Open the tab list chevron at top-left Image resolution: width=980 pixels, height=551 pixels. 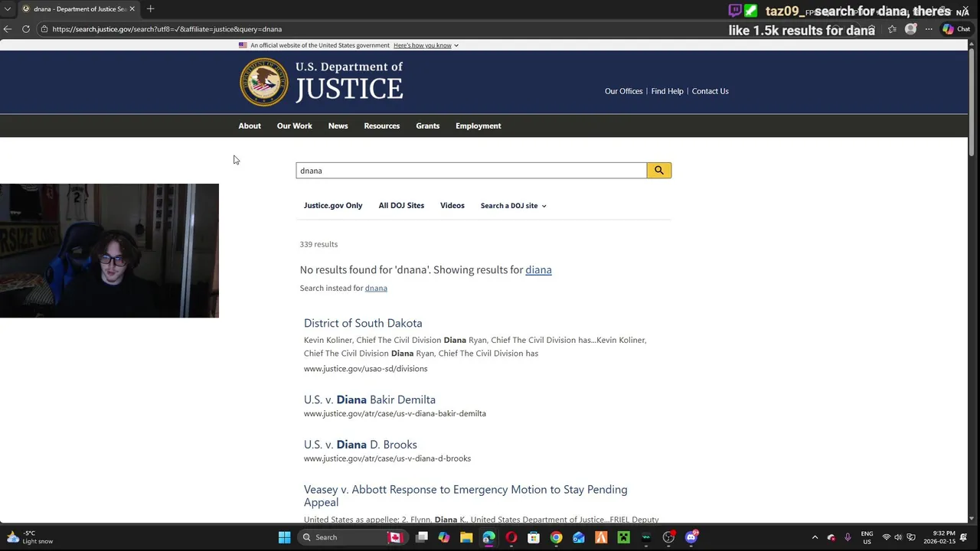(7, 9)
